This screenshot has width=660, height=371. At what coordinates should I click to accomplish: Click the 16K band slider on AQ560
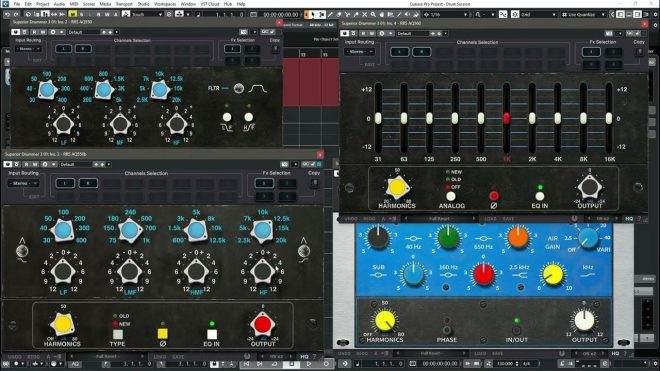609,118
